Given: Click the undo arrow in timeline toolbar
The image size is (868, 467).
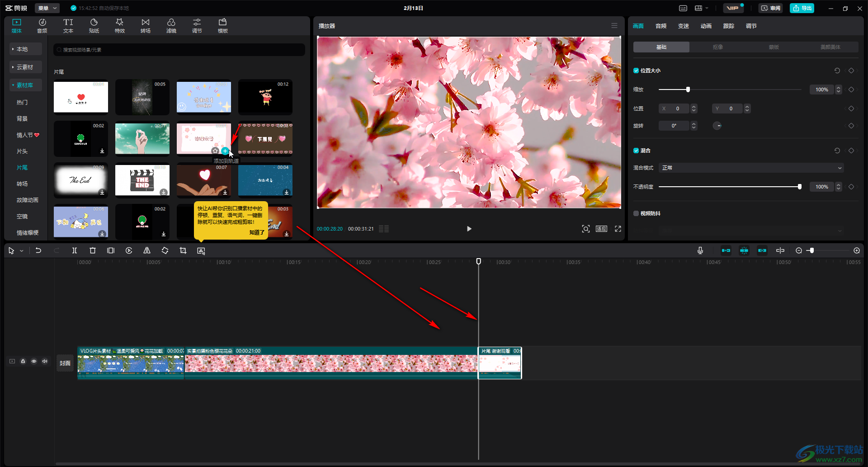Looking at the screenshot, I should click(38, 250).
